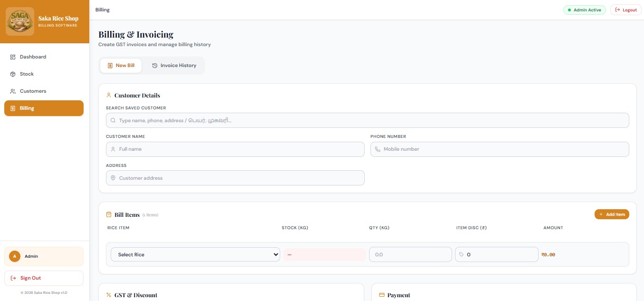
Task: Click the Stock box icon in sidebar
Action: coord(13,74)
